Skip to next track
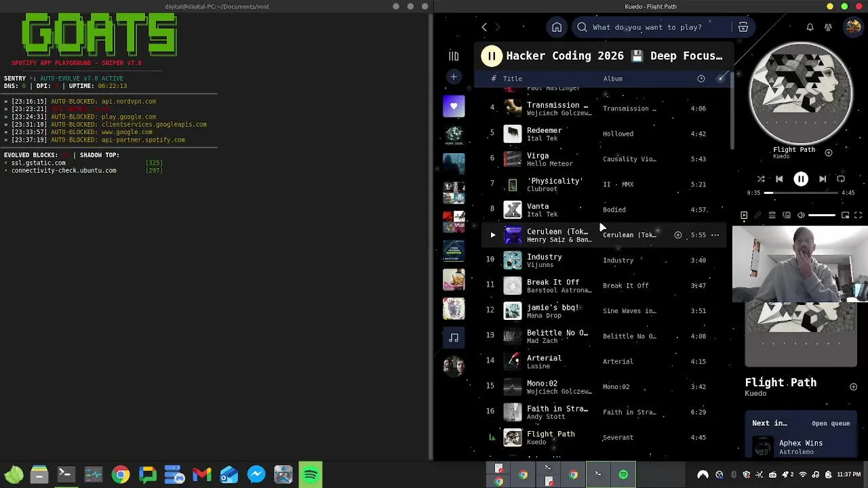The width and height of the screenshot is (868, 488). [x=823, y=179]
